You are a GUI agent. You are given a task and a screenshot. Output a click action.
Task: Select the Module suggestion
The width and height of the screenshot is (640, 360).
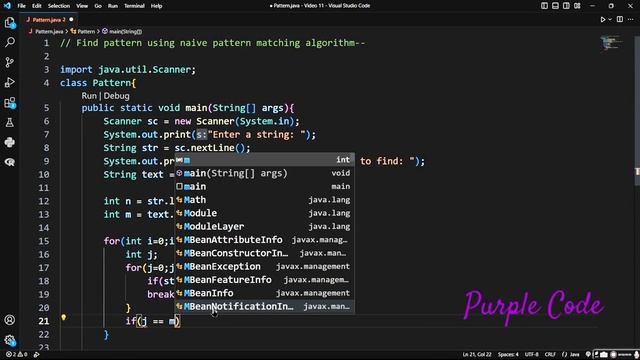[264, 213]
